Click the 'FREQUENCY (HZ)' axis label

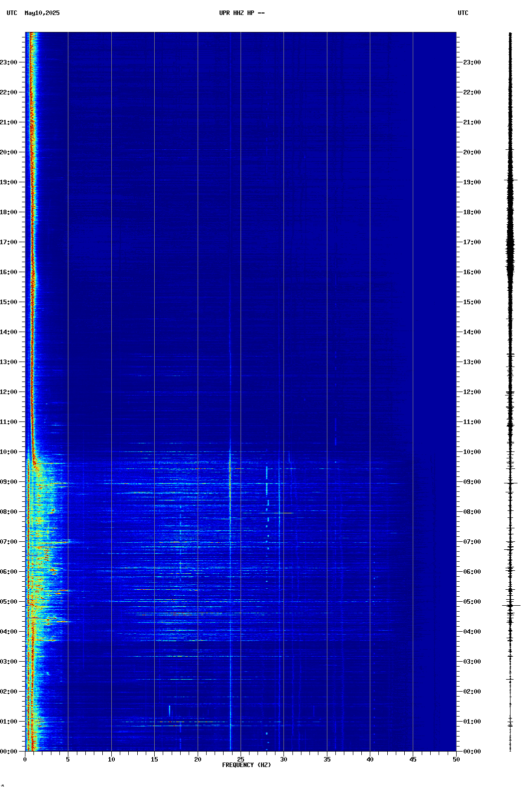click(x=247, y=765)
